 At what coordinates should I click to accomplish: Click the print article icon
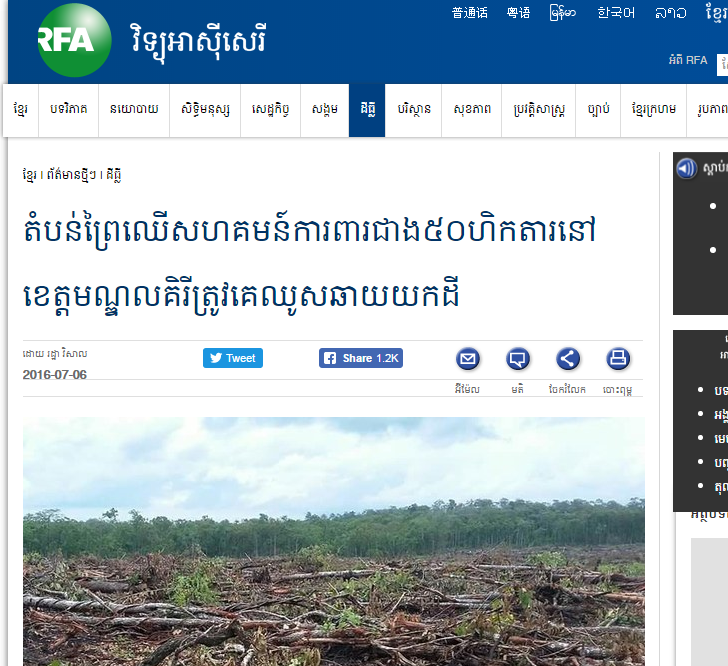[618, 359]
